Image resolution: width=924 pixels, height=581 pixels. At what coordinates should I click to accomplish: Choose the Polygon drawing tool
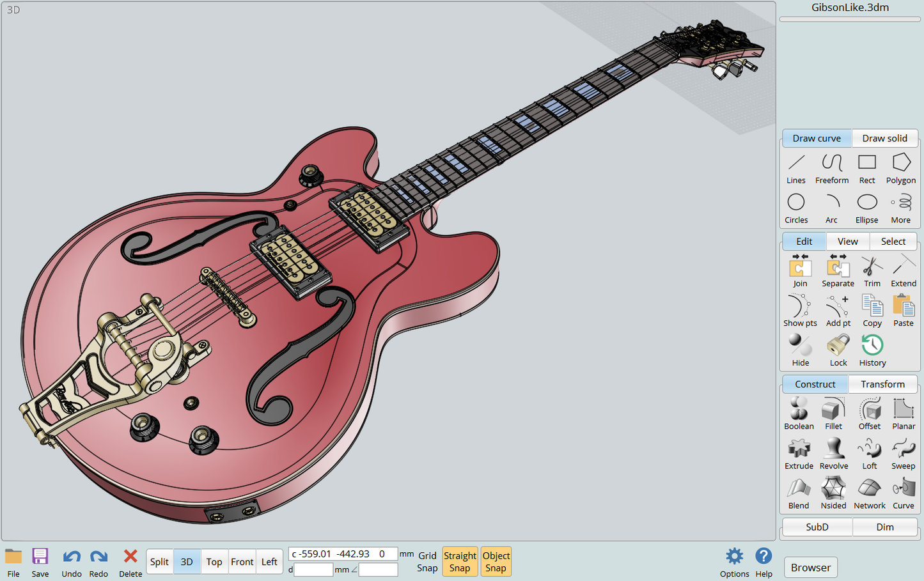pyautogui.click(x=900, y=169)
